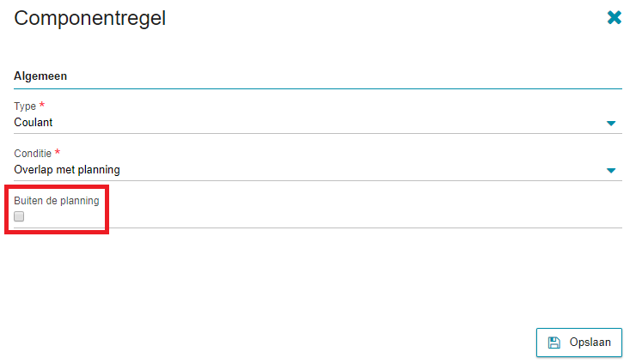Screen dimensions: 636x364
Task: Click the blue divider line under Algemeen
Action: point(318,88)
